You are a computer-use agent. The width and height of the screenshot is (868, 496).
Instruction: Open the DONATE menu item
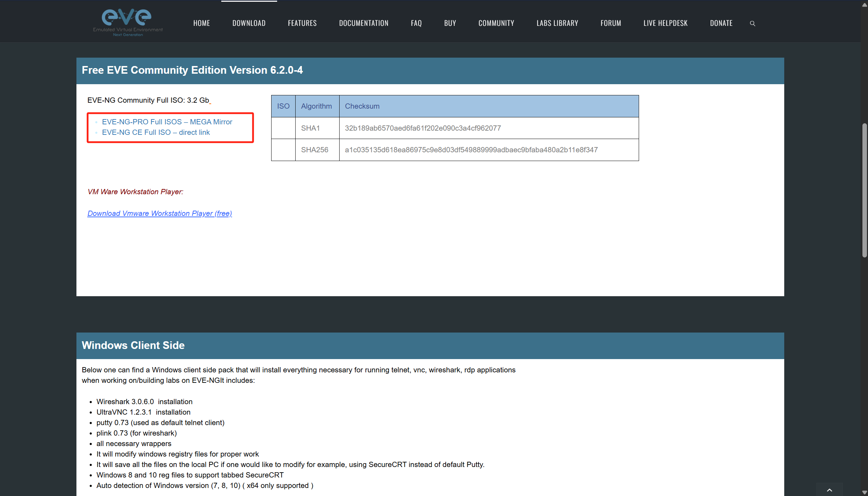click(x=721, y=23)
